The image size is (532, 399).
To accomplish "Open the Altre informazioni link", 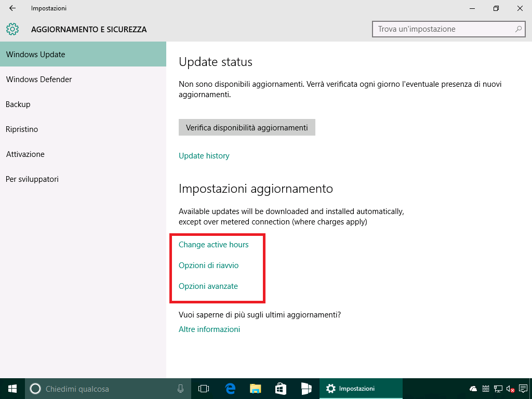I will click(x=209, y=329).
